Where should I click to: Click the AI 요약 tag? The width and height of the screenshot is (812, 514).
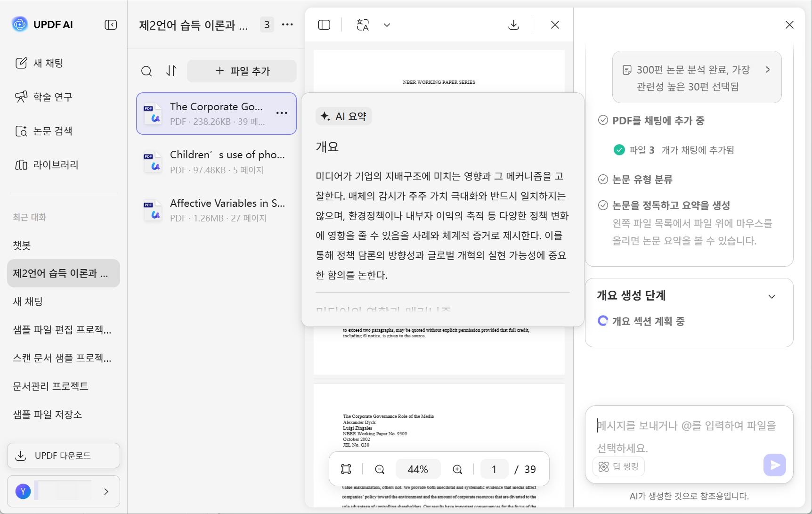pyautogui.click(x=344, y=116)
